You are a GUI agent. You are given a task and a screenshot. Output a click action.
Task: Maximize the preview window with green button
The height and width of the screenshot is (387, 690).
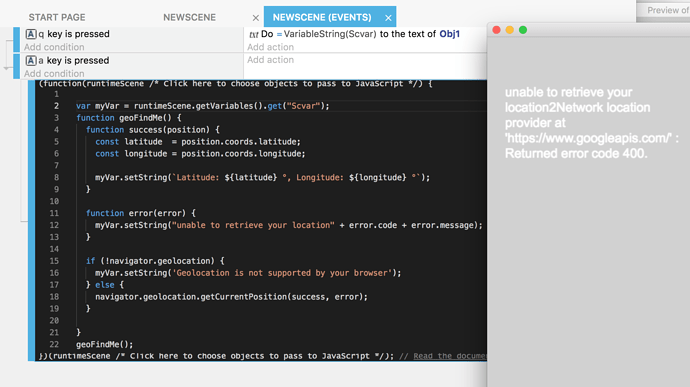pyautogui.click(x=523, y=30)
